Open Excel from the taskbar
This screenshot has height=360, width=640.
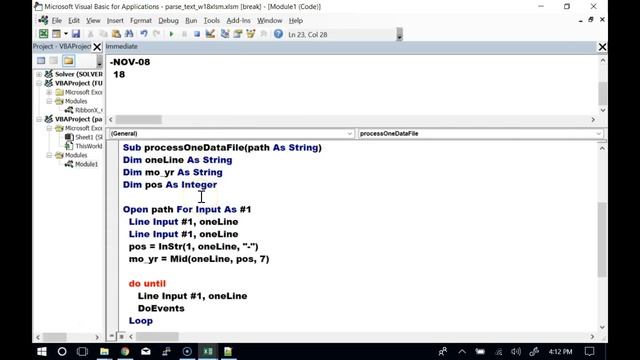pyautogui.click(x=208, y=351)
